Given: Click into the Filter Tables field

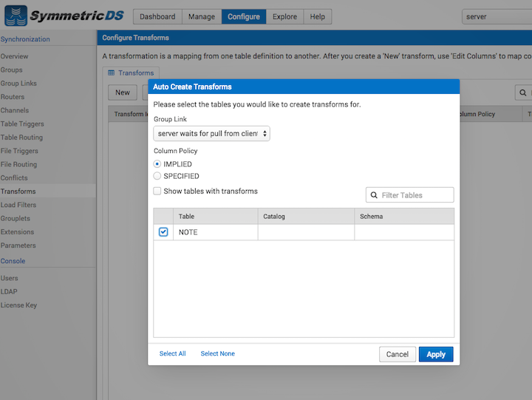Looking at the screenshot, I should coord(410,195).
